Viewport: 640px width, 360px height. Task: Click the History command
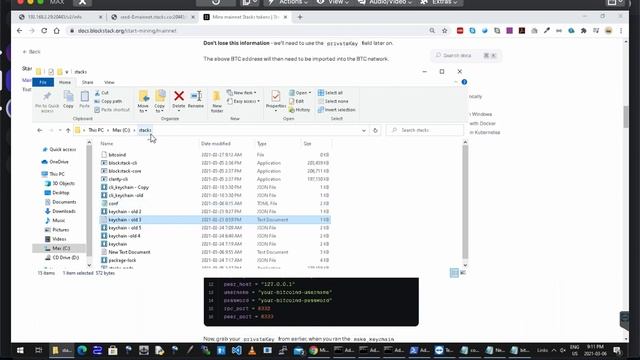point(299,110)
